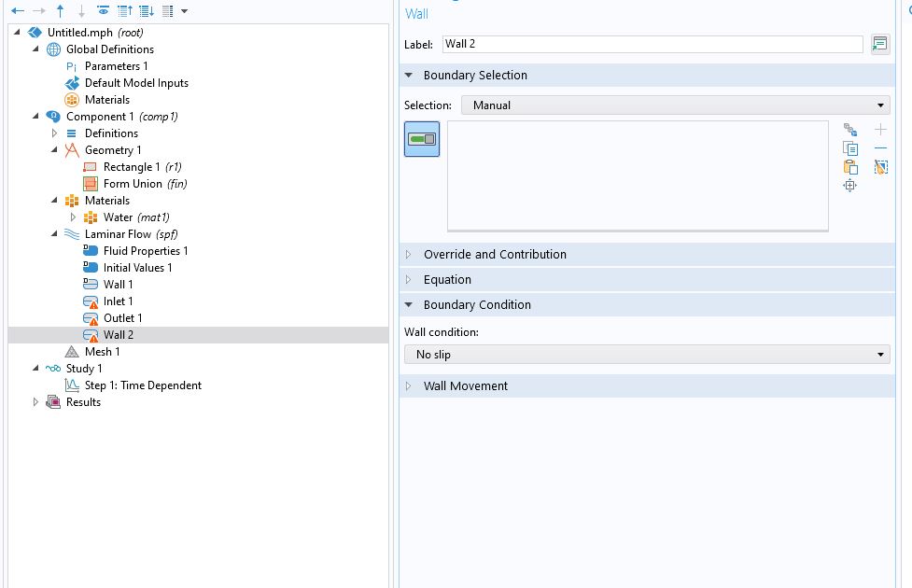Click the move up arrow icon

coord(61,11)
